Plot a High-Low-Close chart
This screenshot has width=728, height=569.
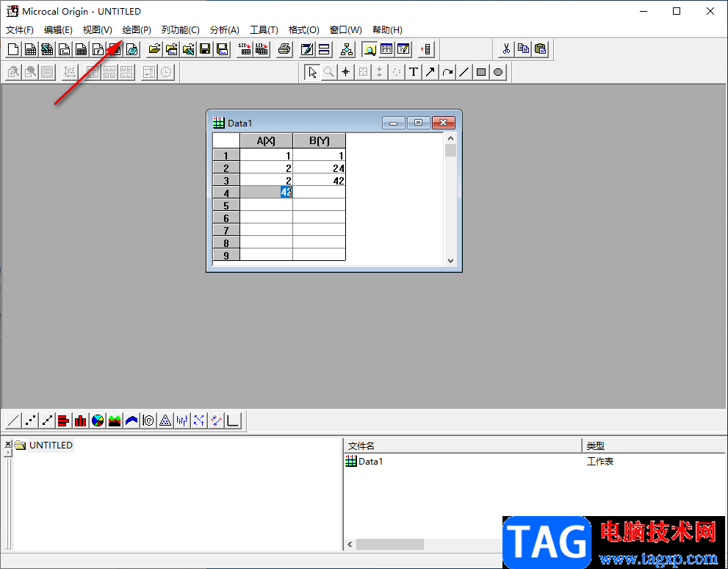point(182,421)
